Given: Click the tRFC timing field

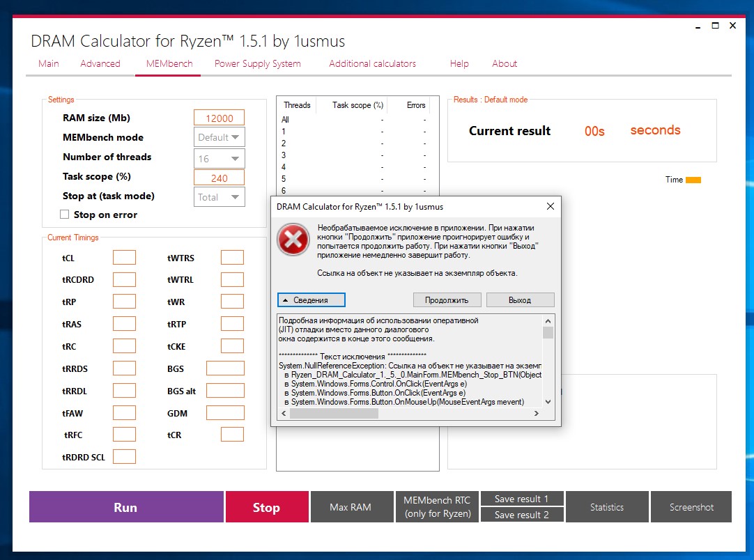Looking at the screenshot, I should 124,434.
